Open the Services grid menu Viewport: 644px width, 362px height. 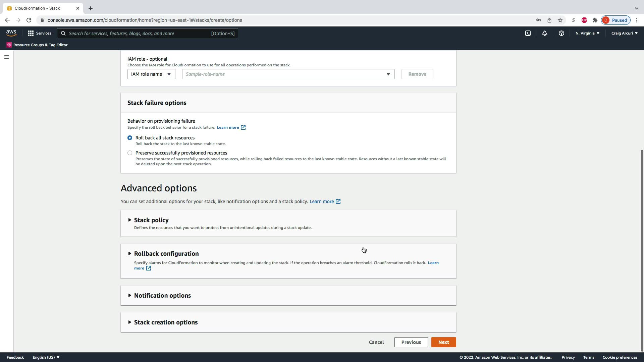[40, 33]
